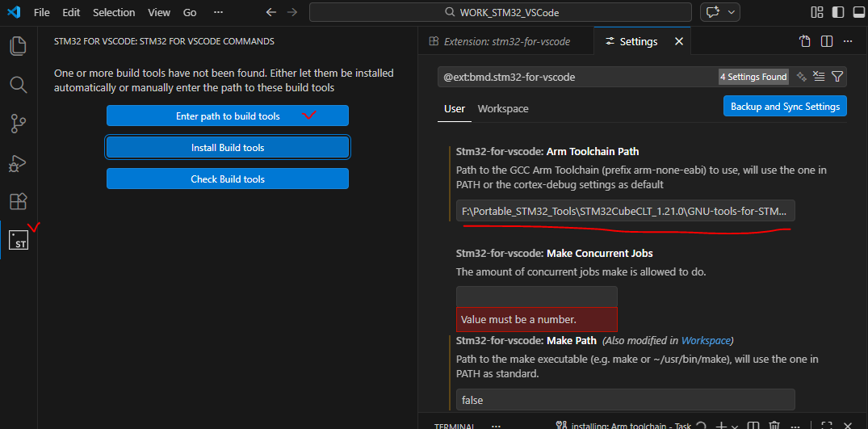This screenshot has width=868, height=429.
Task: Click the AI sparkle search toggle
Action: coord(800,77)
